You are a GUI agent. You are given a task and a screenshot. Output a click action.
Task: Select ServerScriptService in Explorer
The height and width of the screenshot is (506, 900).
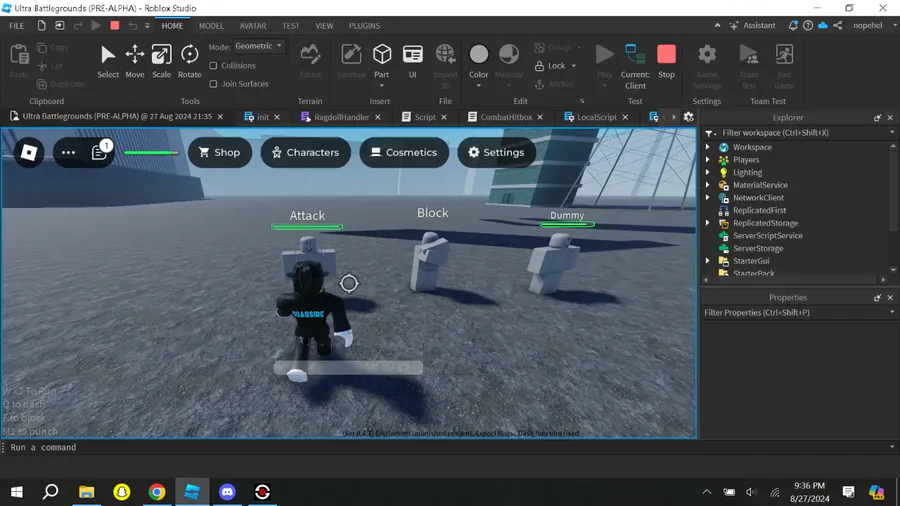pyautogui.click(x=767, y=235)
